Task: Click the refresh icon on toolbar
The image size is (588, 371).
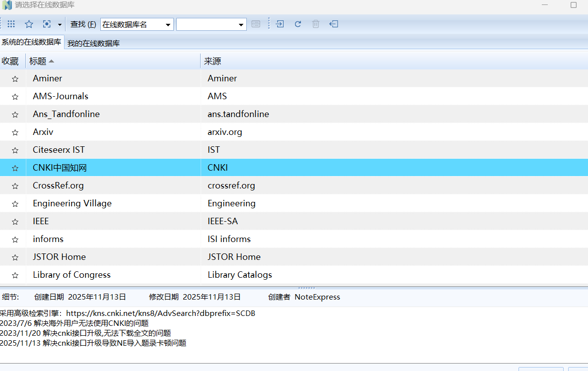Action: [x=297, y=24]
